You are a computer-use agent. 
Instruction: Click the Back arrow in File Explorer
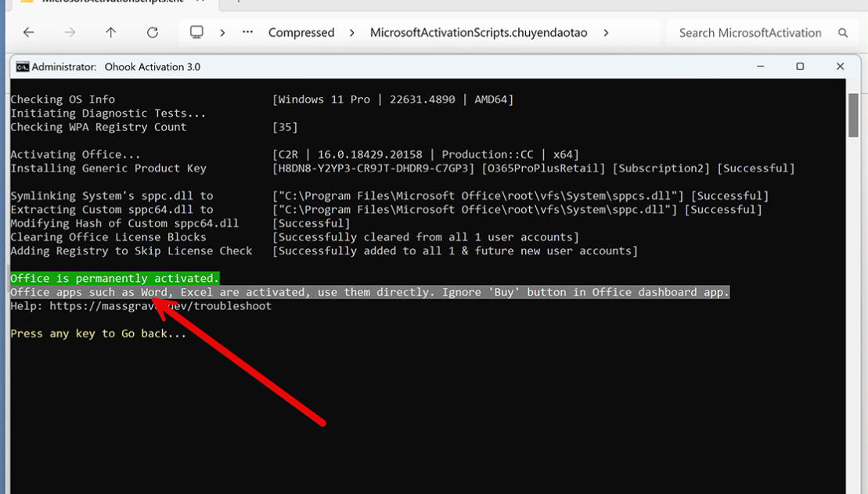pyautogui.click(x=29, y=33)
